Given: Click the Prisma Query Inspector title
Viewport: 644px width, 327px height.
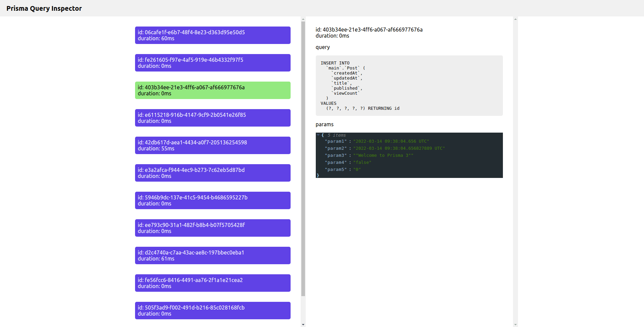Looking at the screenshot, I should pyautogui.click(x=44, y=8).
